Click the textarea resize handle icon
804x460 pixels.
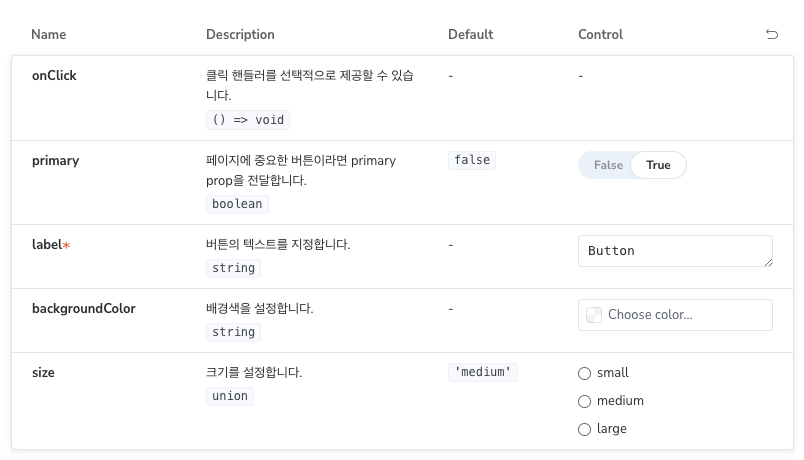point(768,263)
